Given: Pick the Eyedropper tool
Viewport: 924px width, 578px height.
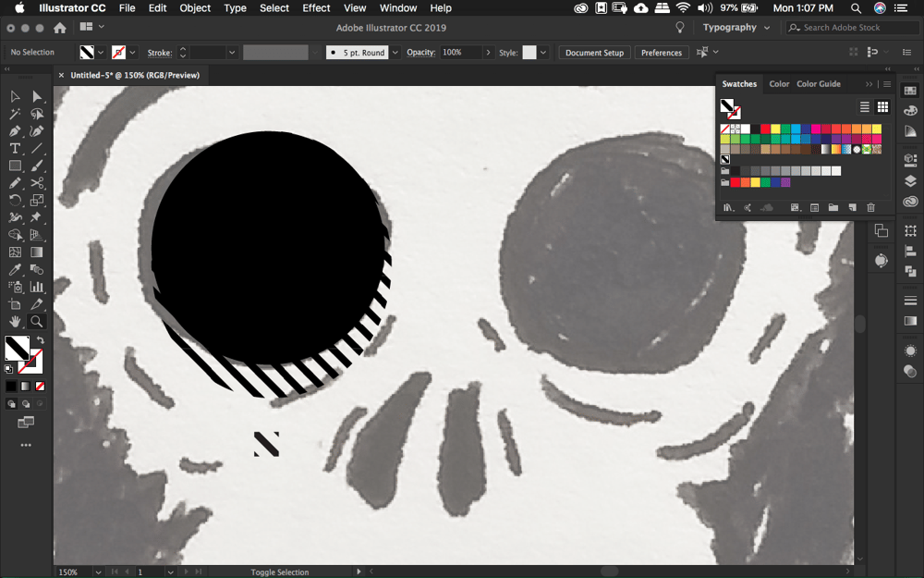Looking at the screenshot, I should [x=15, y=269].
